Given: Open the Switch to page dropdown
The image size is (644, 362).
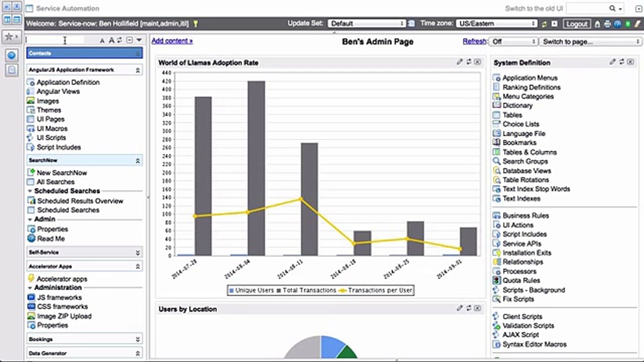Looking at the screenshot, I should click(x=591, y=42).
